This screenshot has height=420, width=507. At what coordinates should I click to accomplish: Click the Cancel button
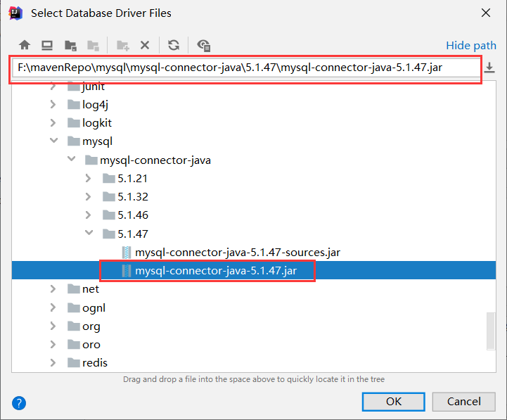[x=463, y=402]
